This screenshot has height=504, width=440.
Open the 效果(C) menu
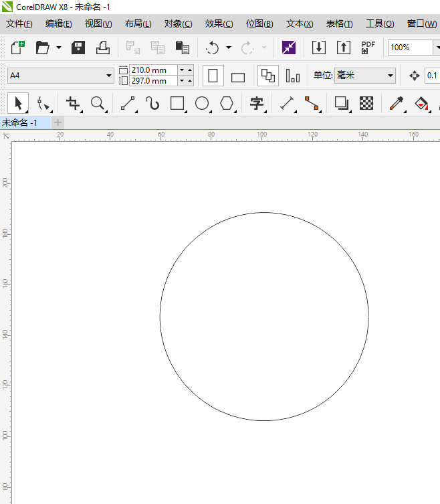pyautogui.click(x=219, y=24)
